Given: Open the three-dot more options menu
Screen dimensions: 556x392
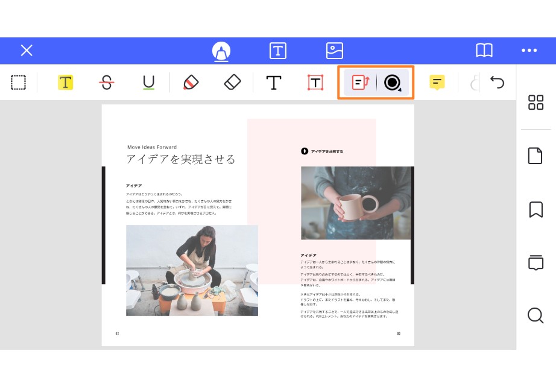Looking at the screenshot, I should pos(529,51).
